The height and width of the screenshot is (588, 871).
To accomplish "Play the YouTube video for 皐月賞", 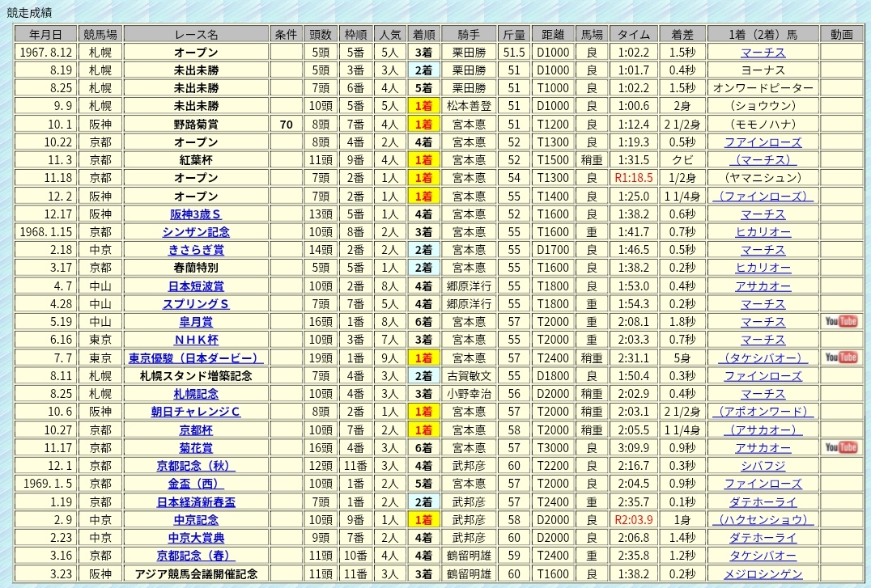I will tap(841, 322).
